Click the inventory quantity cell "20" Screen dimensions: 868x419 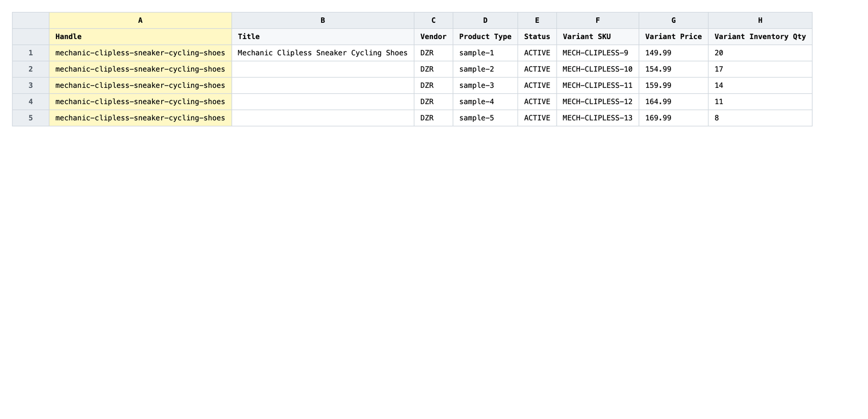[760, 53]
